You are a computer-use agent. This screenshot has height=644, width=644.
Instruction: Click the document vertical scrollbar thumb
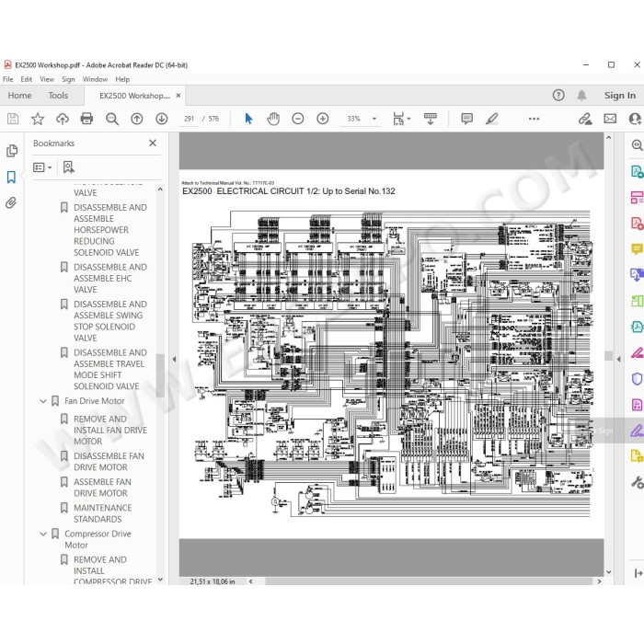609,356
